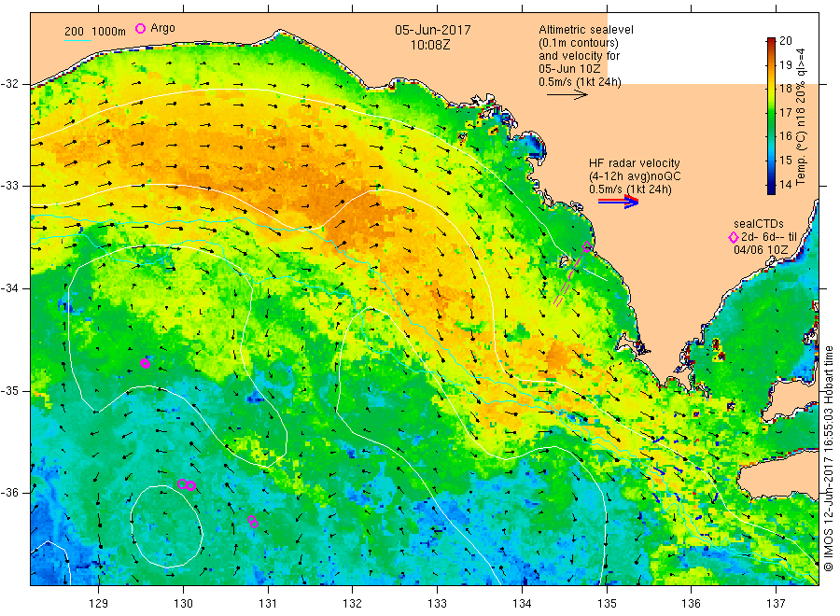Click the Argo float marker near 129.5E, 34.7S
The width and height of the screenshot is (840, 616).
pyautogui.click(x=146, y=364)
